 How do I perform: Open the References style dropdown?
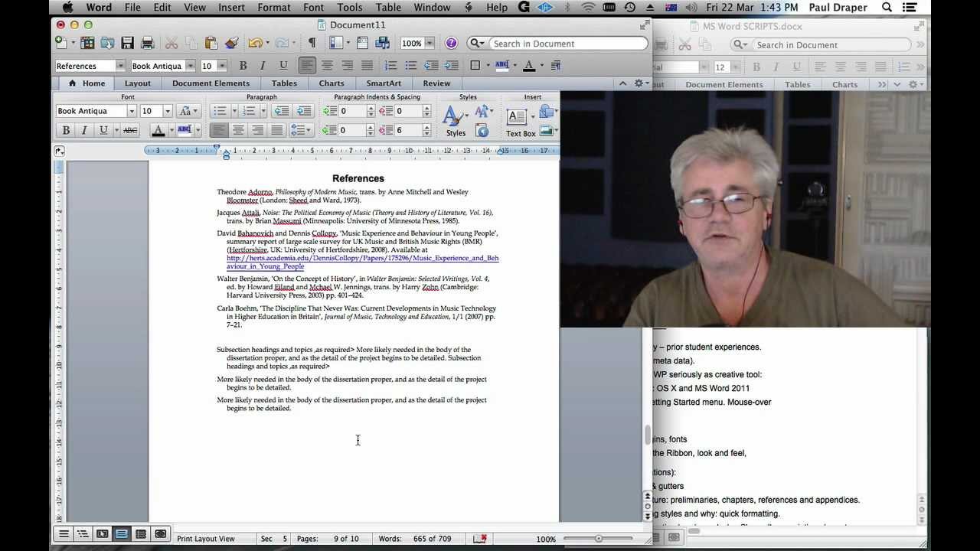click(120, 66)
